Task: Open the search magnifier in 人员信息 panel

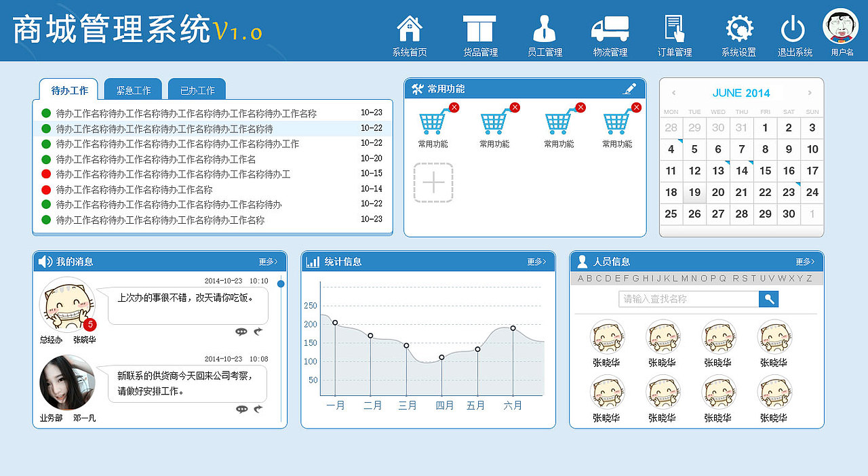Action: (x=768, y=299)
